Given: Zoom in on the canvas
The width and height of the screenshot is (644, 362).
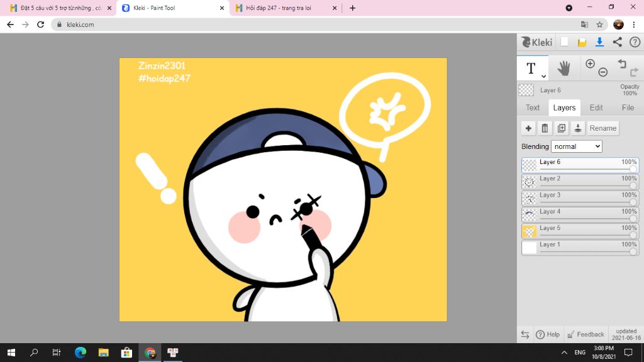Looking at the screenshot, I should (590, 63).
